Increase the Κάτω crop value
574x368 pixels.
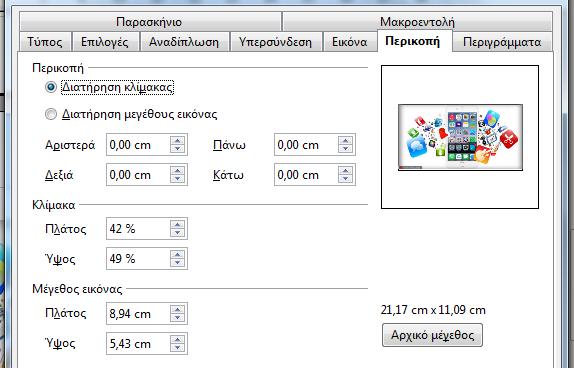click(346, 170)
